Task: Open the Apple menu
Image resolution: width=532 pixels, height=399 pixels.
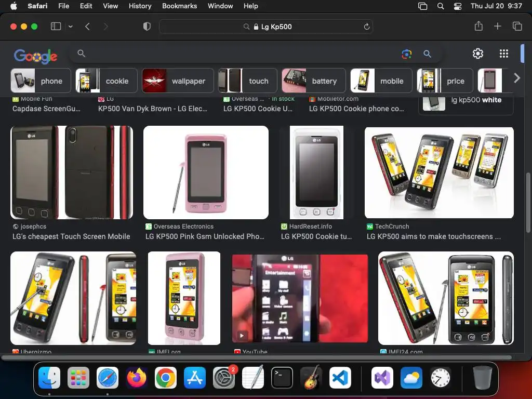Action: click(14, 6)
